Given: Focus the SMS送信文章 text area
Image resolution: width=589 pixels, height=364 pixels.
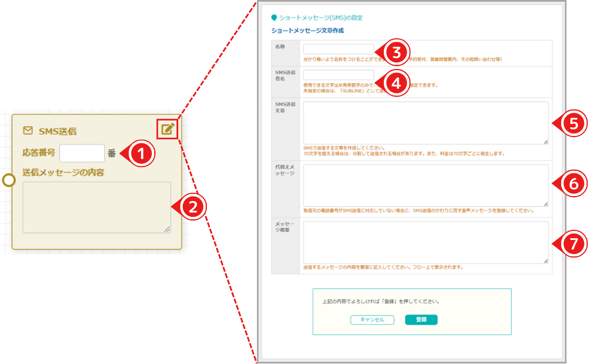Looking at the screenshot, I should (426, 123).
